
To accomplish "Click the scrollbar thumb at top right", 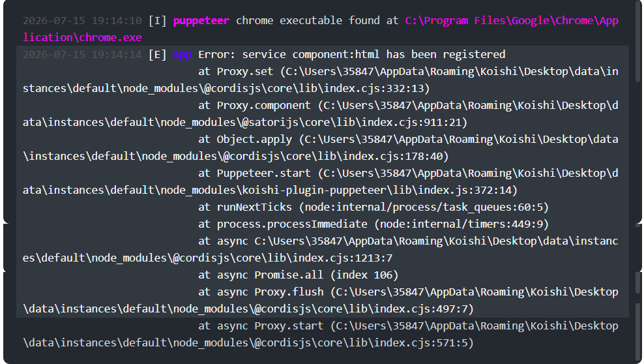I will (638, 41).
